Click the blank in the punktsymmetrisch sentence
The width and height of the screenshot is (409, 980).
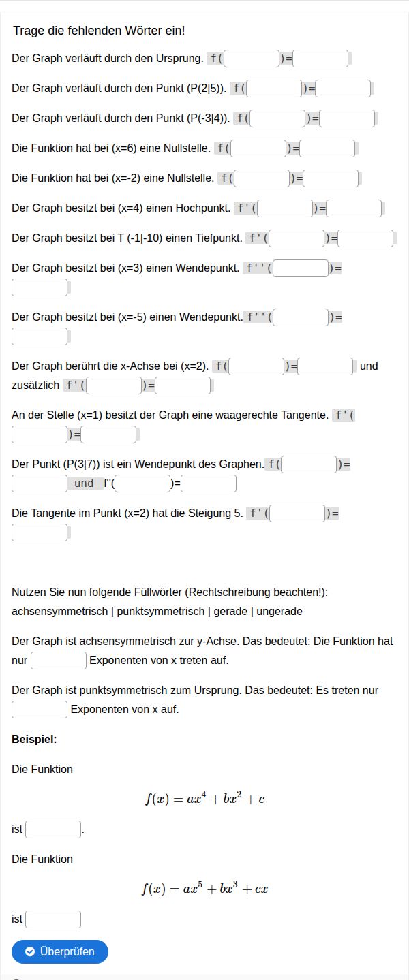pos(40,710)
